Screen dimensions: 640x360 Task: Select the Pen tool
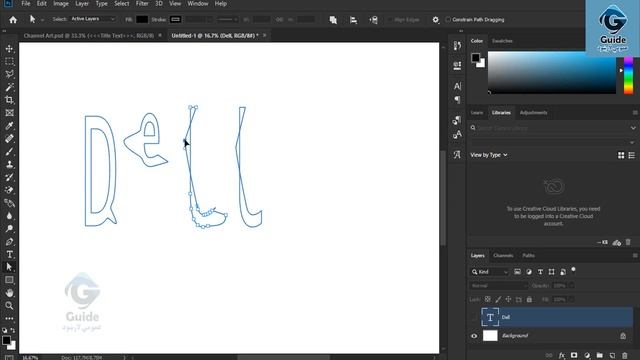(x=9, y=242)
